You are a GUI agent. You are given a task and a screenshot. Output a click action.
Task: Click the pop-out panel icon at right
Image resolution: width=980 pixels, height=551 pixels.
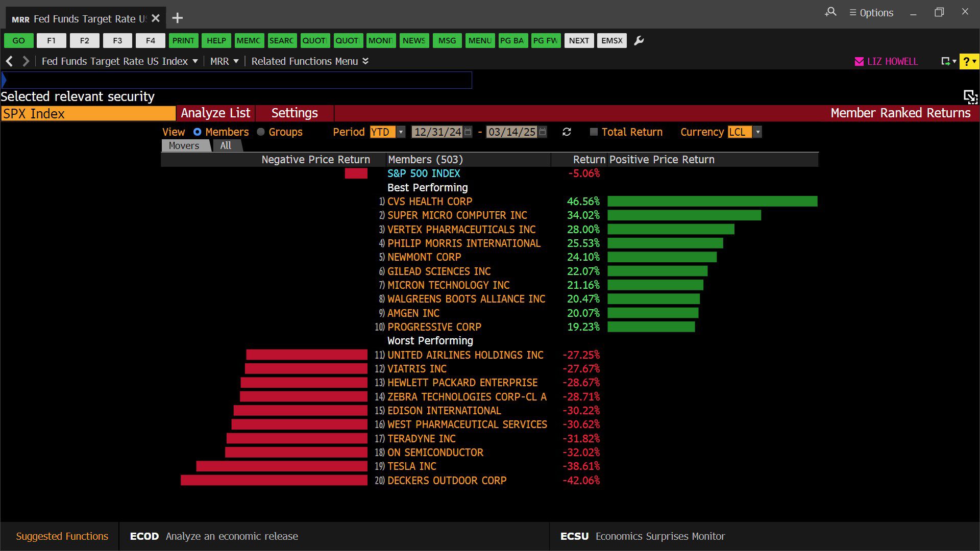coord(970,96)
